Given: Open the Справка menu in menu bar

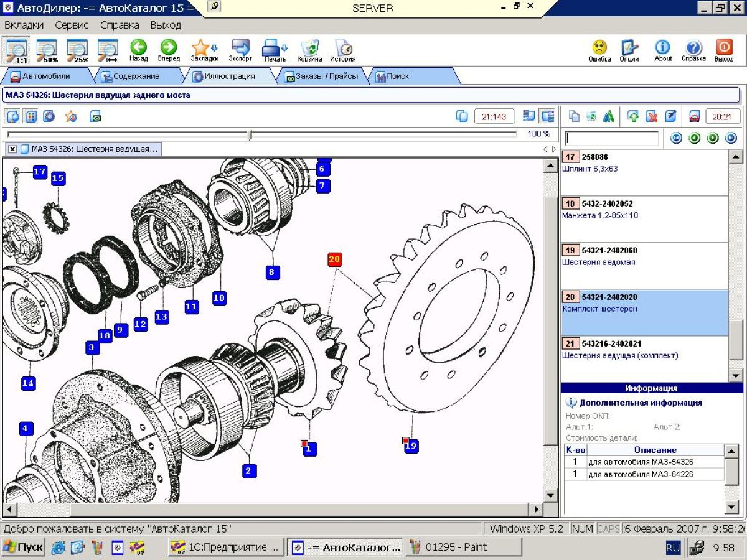Looking at the screenshot, I should pyautogui.click(x=120, y=26).
